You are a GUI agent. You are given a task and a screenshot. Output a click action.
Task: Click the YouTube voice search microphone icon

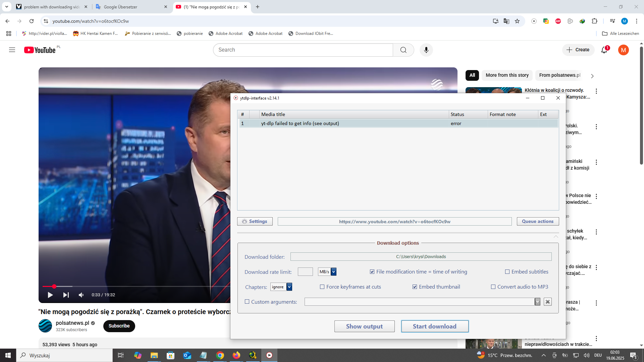[426, 50]
